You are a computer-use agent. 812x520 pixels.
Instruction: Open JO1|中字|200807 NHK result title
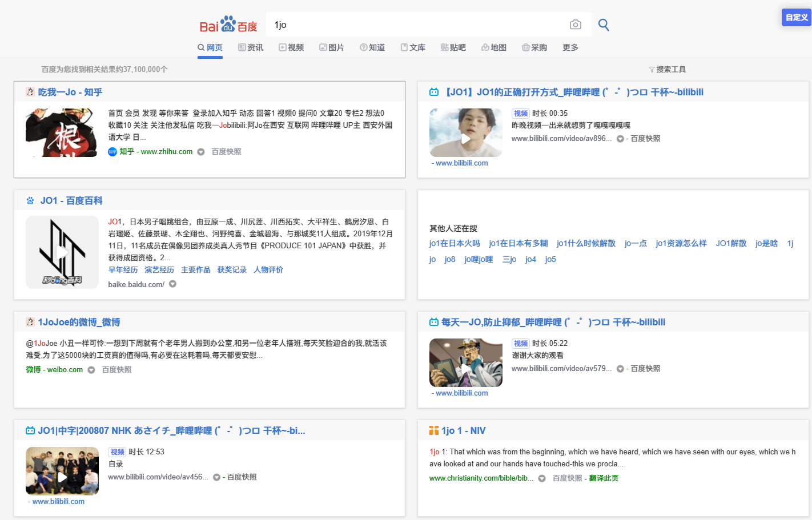(172, 430)
